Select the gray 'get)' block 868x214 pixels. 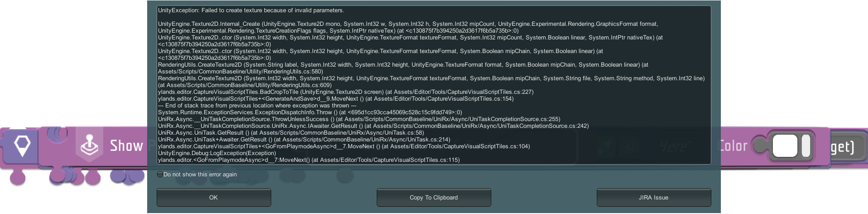coord(842,147)
